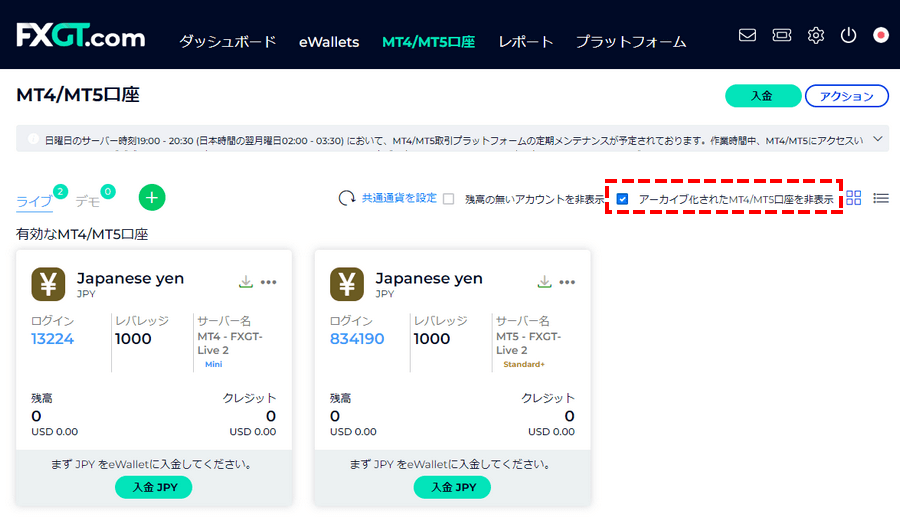Open the mail inbox icon
Image resolution: width=900 pixels, height=518 pixels.
pyautogui.click(x=747, y=36)
